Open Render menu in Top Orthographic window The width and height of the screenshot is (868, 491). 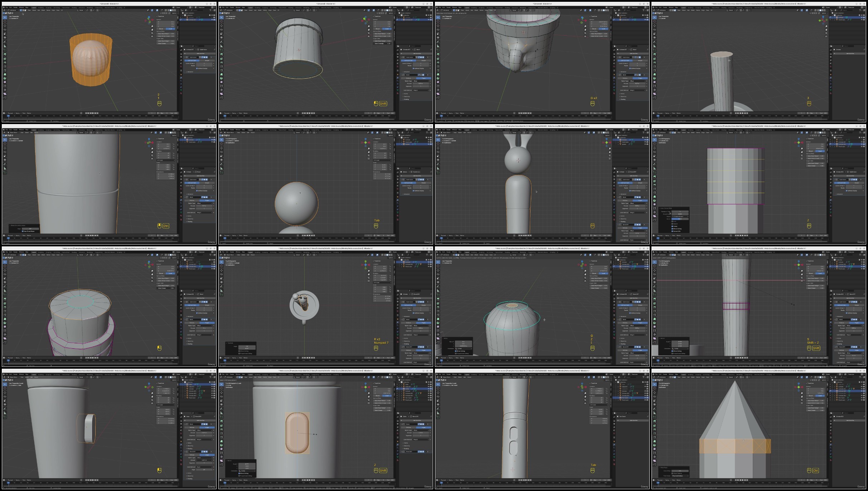click(x=232, y=252)
